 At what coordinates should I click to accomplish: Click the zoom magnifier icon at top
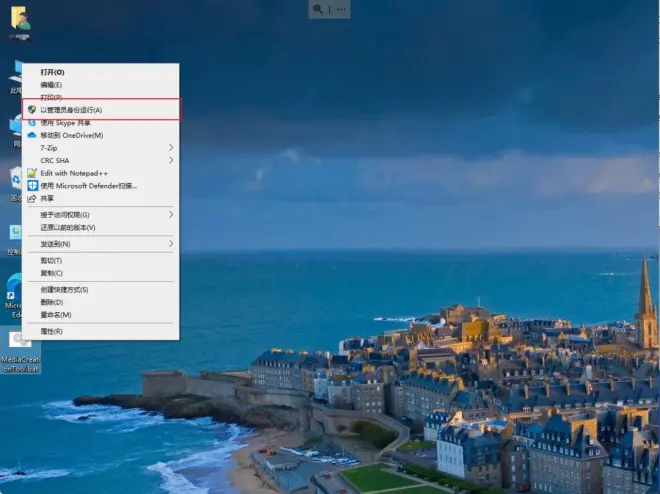pos(318,9)
